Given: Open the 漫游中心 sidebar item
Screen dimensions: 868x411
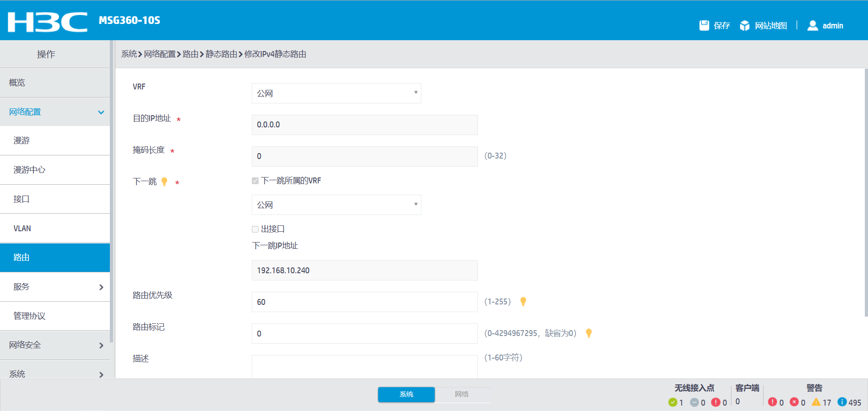Looking at the screenshot, I should [55, 170].
